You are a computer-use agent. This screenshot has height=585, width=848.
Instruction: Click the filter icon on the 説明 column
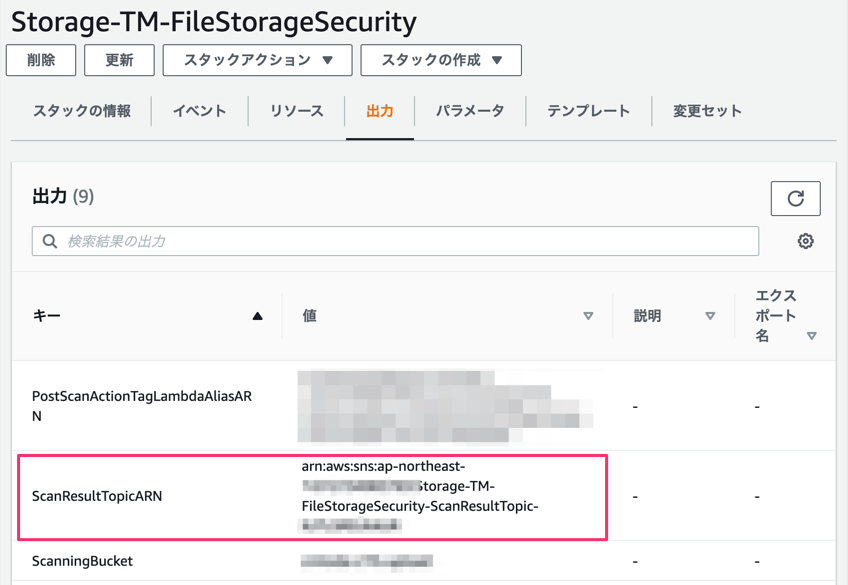[710, 316]
